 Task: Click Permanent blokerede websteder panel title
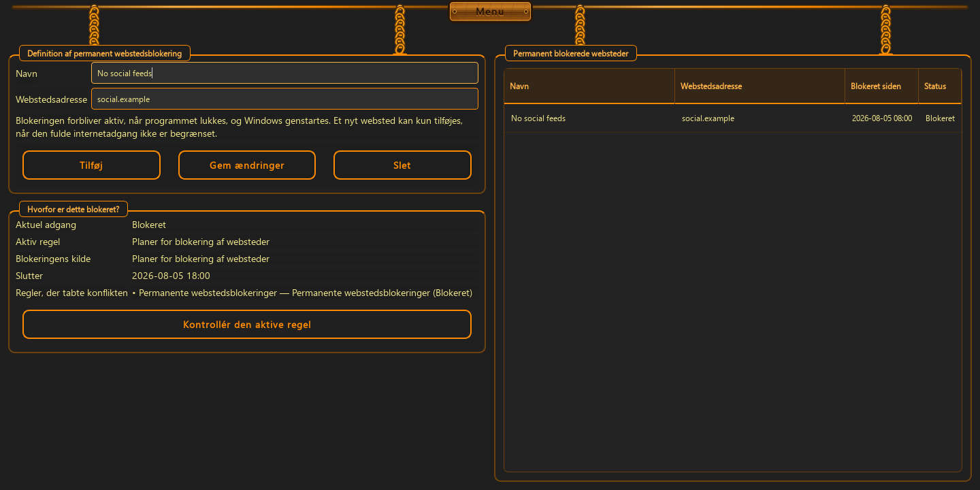click(x=571, y=53)
